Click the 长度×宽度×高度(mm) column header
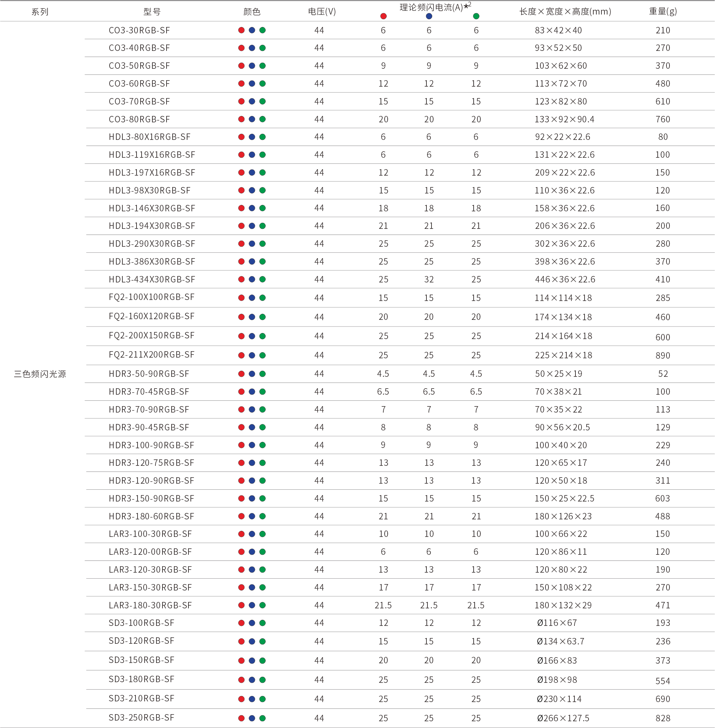The height and width of the screenshot is (728, 715). click(x=565, y=12)
